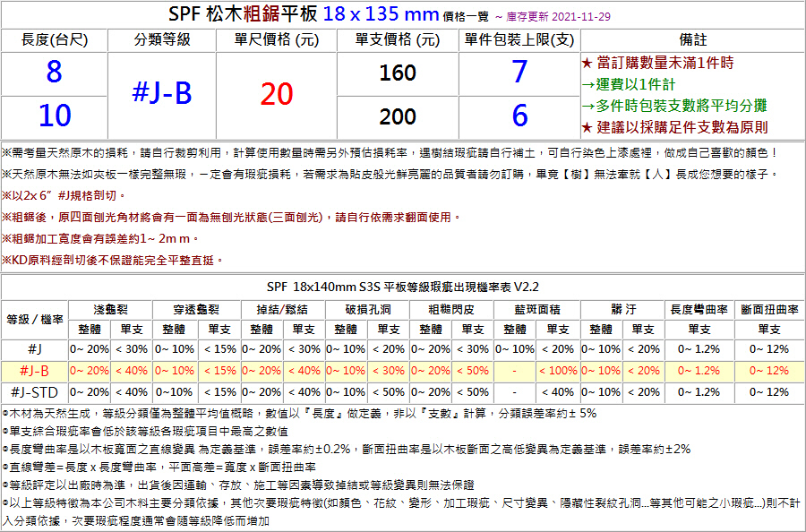The image size is (806, 532).
Task: Click the '備註' header cell
Action: pos(692,40)
